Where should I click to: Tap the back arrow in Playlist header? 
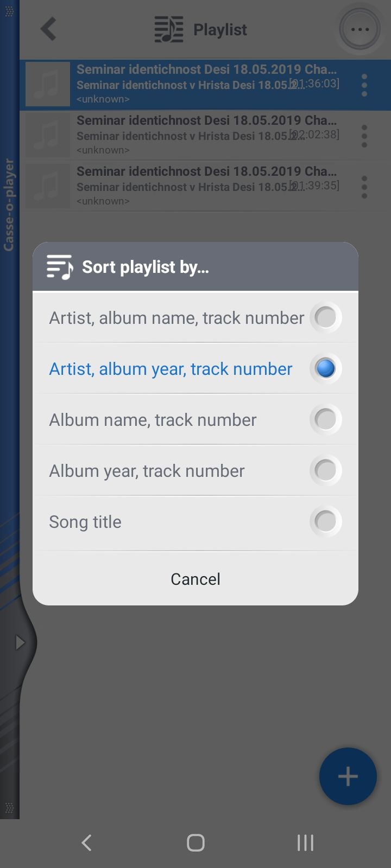48,29
